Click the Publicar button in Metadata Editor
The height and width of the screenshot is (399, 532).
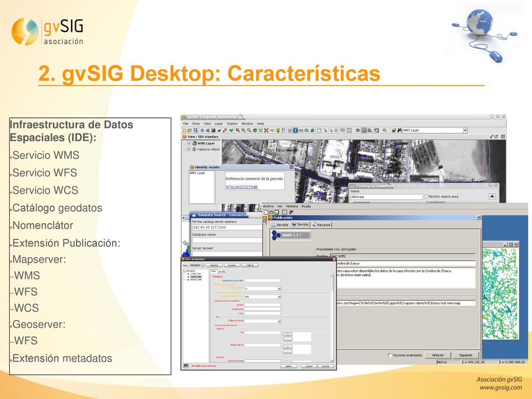pyautogui.click(x=250, y=265)
